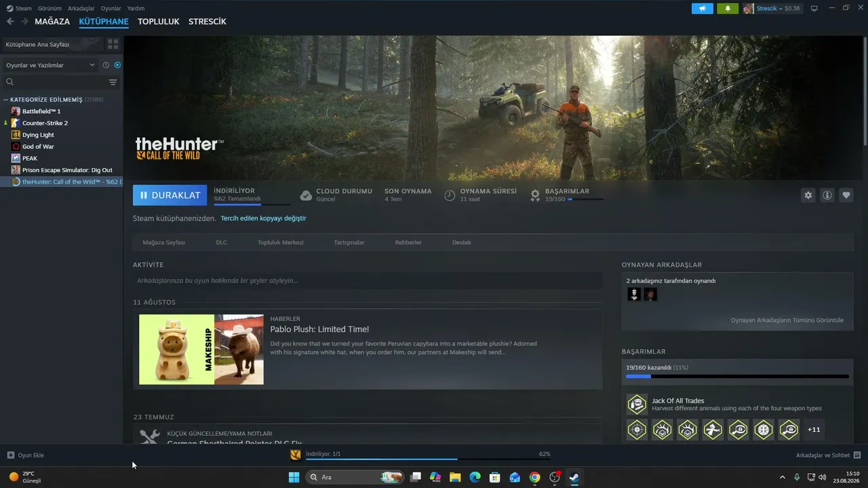Sort library by recent activity clock icon
Screen dimensions: 868x488
coord(106,65)
